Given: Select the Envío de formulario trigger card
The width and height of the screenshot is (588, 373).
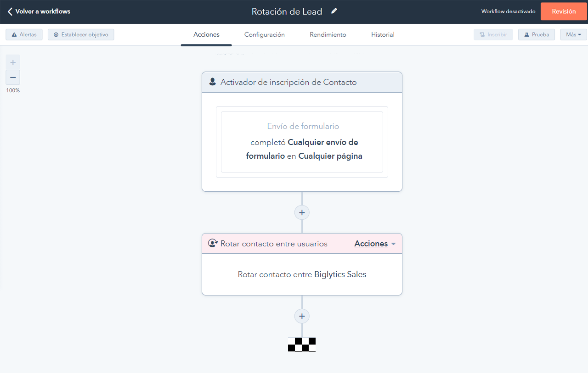Looking at the screenshot, I should (302, 141).
